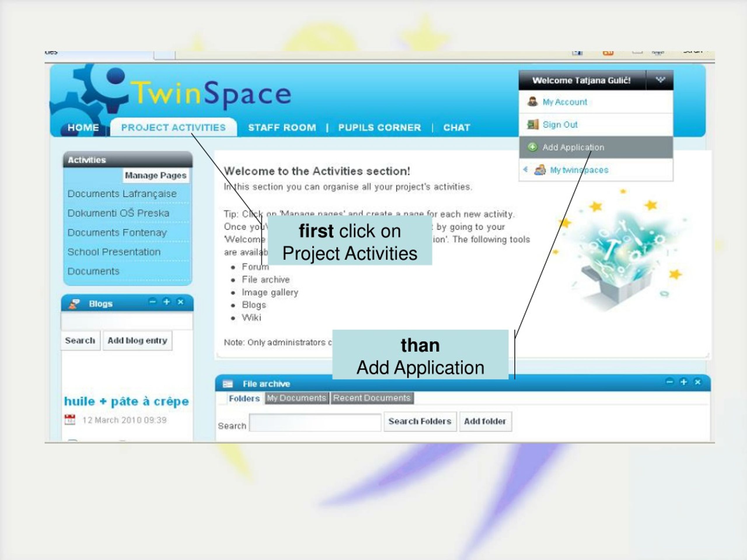Click the My twinspaces people icon
This screenshot has width=747, height=560.
pos(540,170)
